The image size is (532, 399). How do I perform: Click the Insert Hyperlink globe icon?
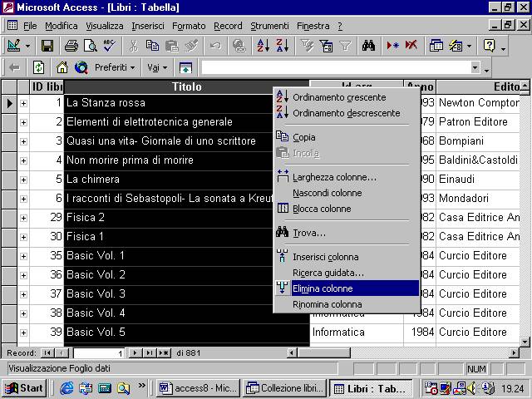[x=239, y=46]
